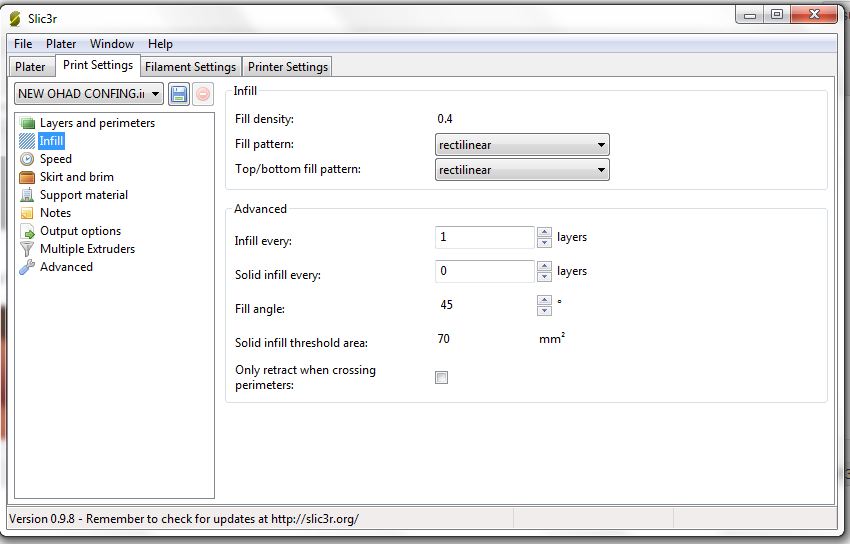Minimize the Slic3r window
The width and height of the screenshot is (850, 544).
click(x=750, y=15)
